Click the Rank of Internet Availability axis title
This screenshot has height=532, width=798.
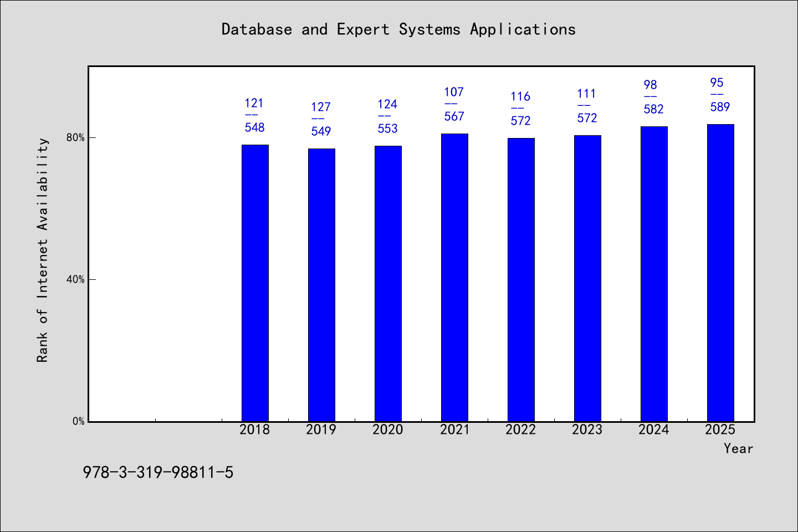click(43, 250)
